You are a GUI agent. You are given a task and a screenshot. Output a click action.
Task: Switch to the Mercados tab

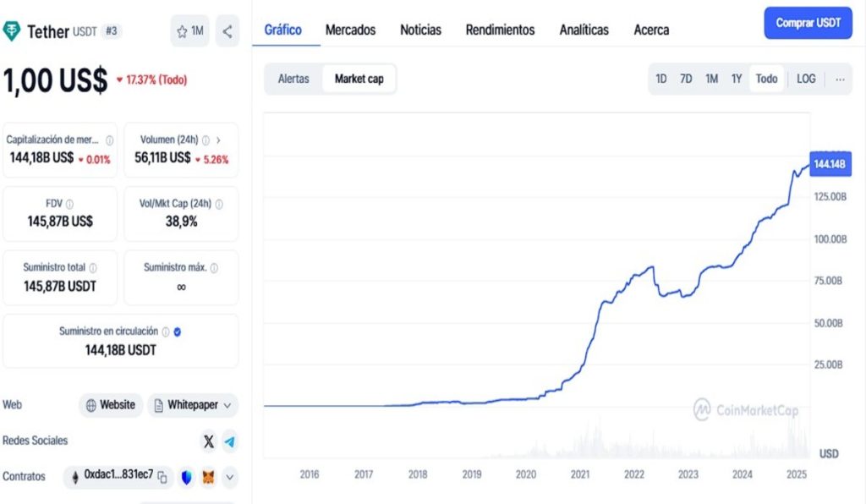pos(351,30)
